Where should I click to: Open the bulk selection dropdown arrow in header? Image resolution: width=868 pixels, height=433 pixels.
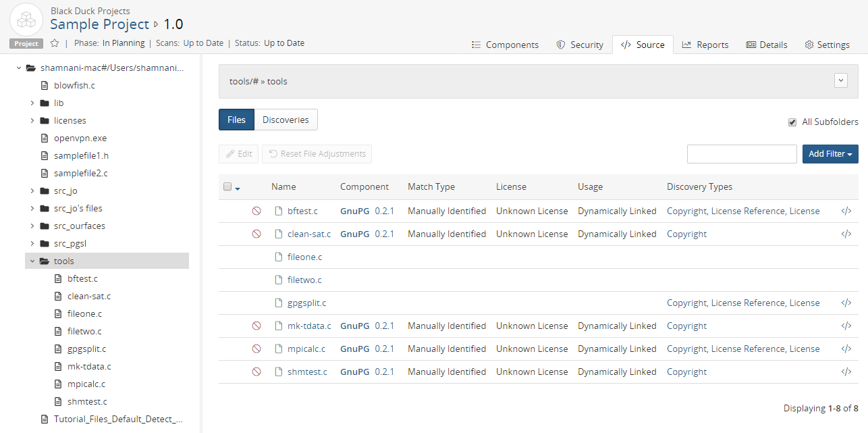pos(238,188)
